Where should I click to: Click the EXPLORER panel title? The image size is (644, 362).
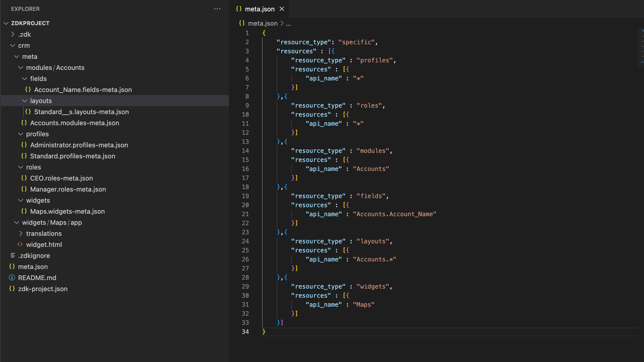(x=25, y=9)
